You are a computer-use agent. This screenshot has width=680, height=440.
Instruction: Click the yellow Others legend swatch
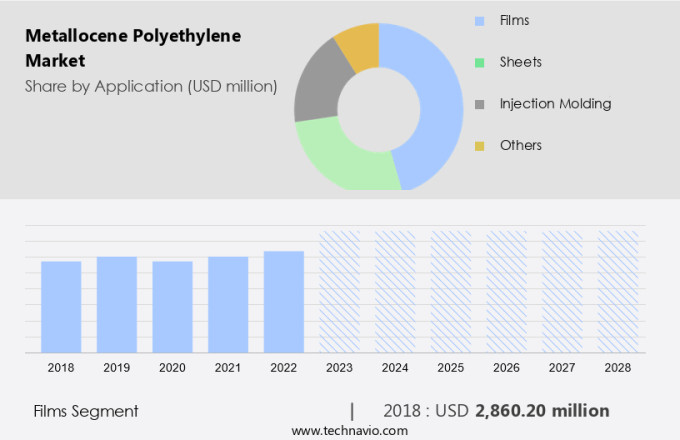tap(480, 146)
